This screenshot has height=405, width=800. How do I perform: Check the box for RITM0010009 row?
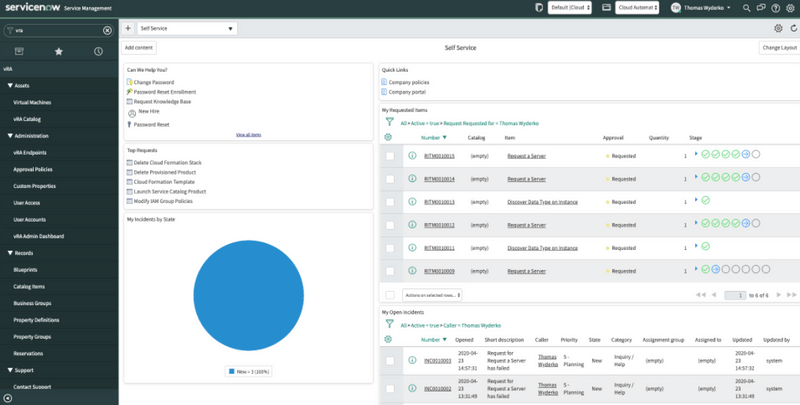[390, 271]
